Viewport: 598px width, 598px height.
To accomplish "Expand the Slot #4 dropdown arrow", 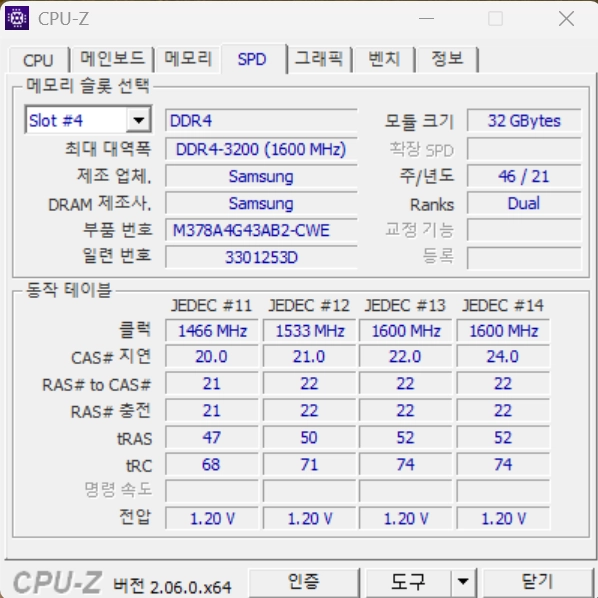I will [138, 121].
